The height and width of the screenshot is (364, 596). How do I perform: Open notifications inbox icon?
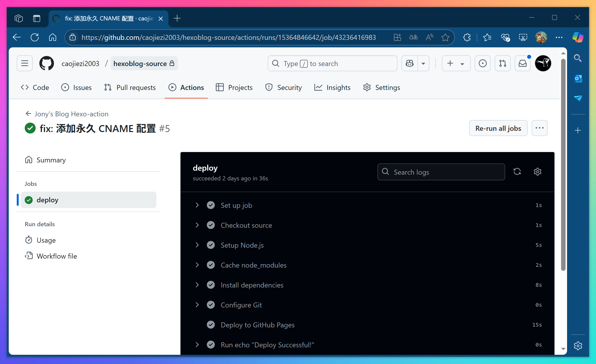tap(523, 64)
